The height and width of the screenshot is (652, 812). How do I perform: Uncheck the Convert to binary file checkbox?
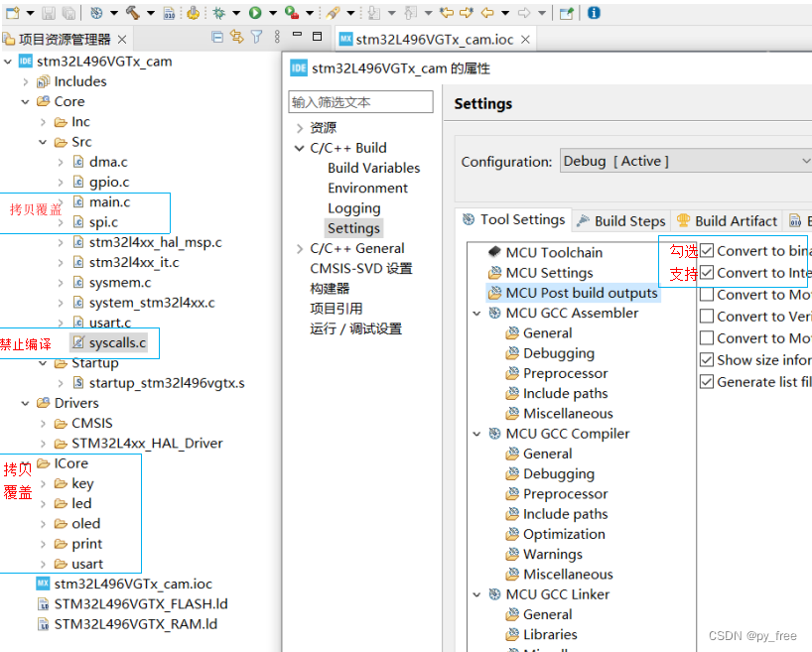point(707,251)
